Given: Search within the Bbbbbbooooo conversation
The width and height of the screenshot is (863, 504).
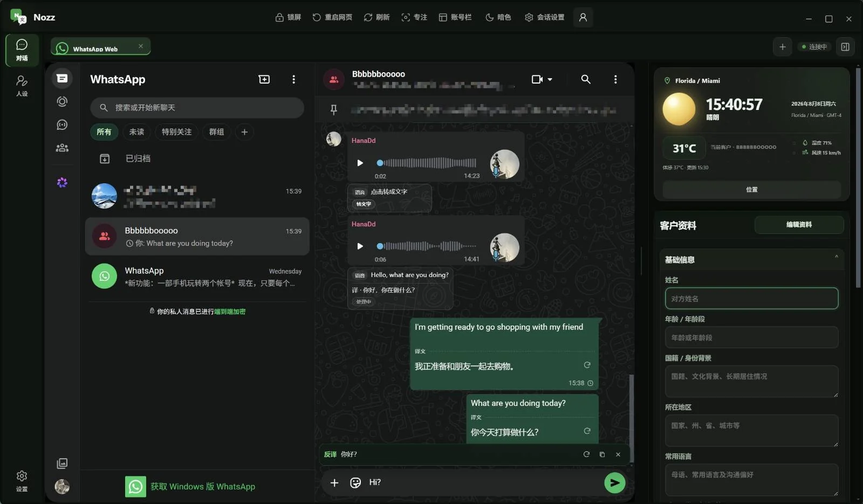Looking at the screenshot, I should click(586, 79).
